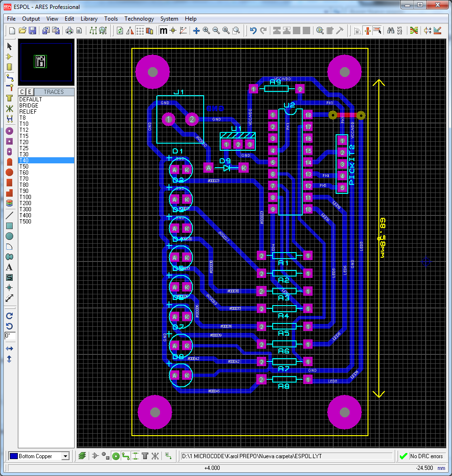This screenshot has width=452, height=476.
Task: Select the T40 trace width
Action: point(46,160)
